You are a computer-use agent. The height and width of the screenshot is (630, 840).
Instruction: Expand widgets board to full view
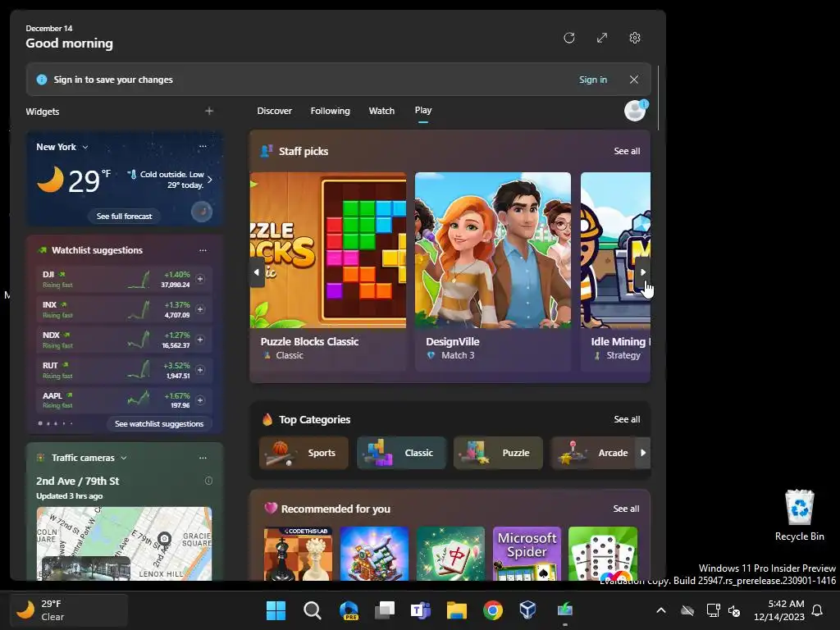pyautogui.click(x=602, y=38)
